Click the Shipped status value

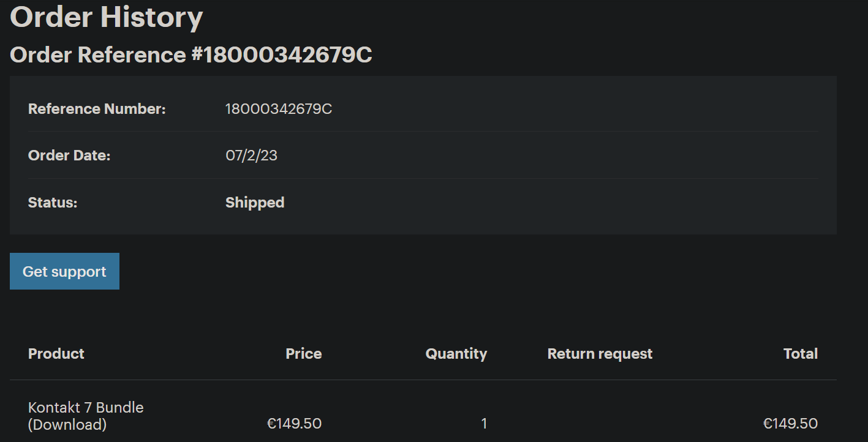click(255, 203)
